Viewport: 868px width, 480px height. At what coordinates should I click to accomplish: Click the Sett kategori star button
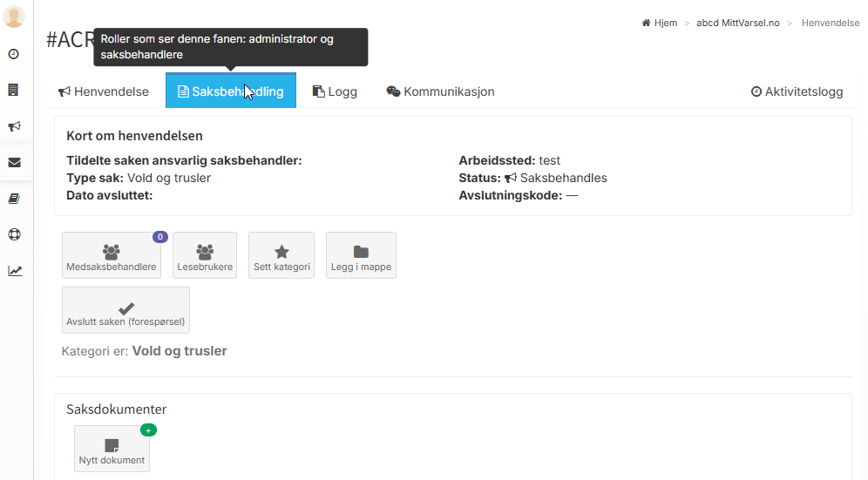click(281, 255)
